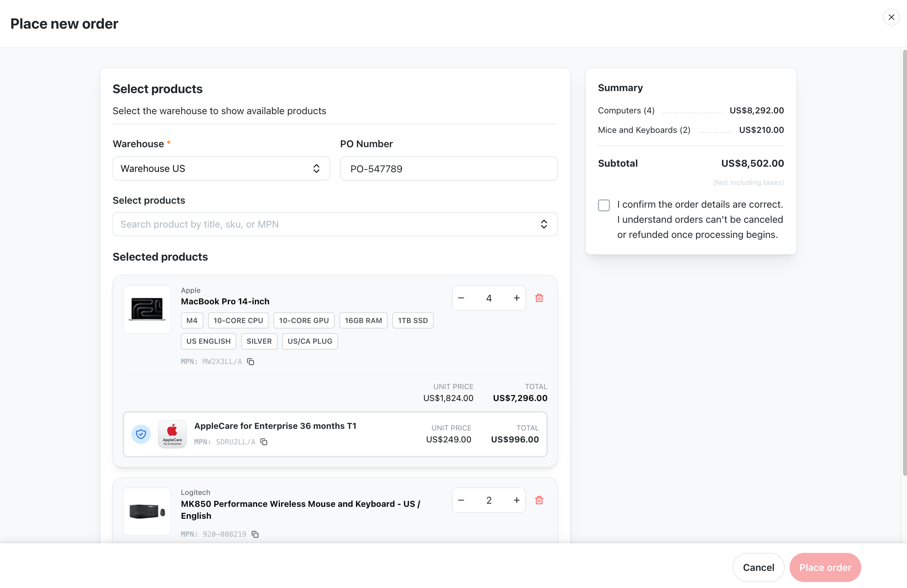Click the Cancel button
This screenshot has height=588, width=907.
pos(758,567)
